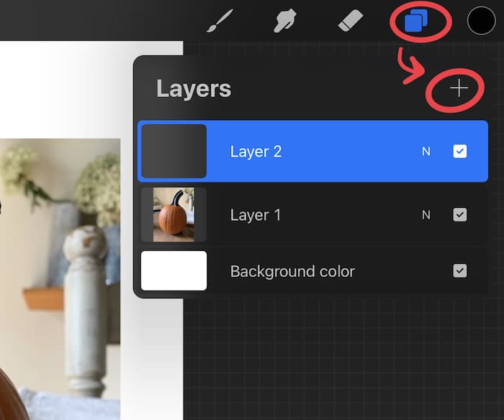Image resolution: width=504 pixels, height=420 pixels.
Task: Select the Eraser tool
Action: [351, 21]
